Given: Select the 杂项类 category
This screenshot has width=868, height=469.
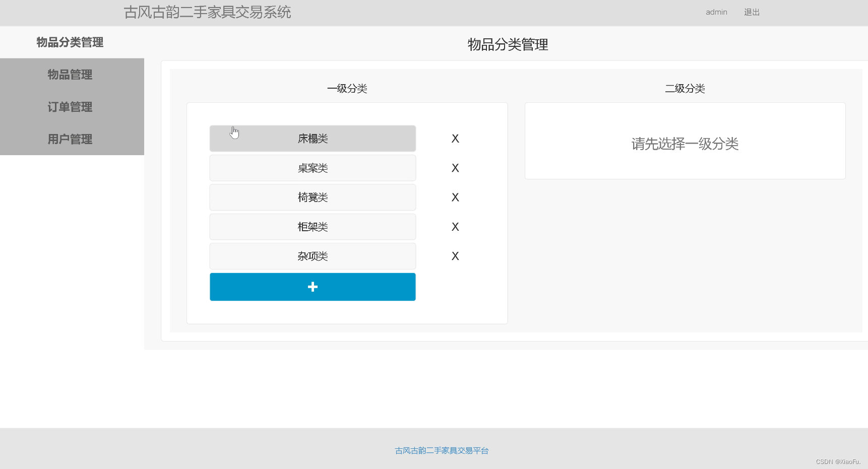Looking at the screenshot, I should 313,256.
